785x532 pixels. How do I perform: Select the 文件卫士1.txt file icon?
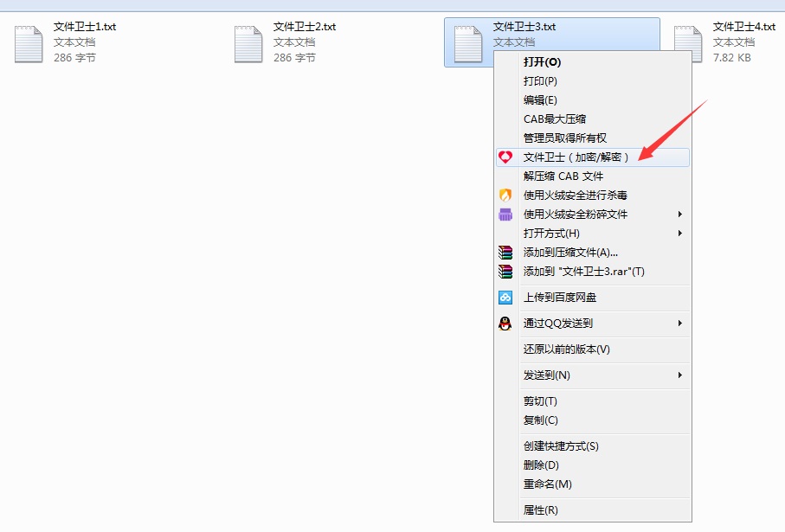(x=29, y=44)
